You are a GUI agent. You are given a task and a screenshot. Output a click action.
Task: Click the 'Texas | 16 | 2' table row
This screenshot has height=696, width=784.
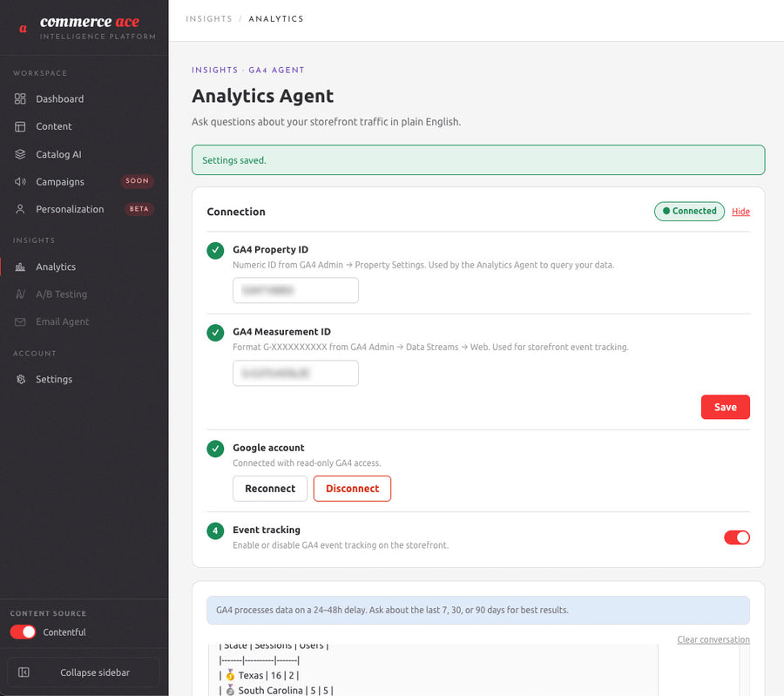tap(259, 675)
